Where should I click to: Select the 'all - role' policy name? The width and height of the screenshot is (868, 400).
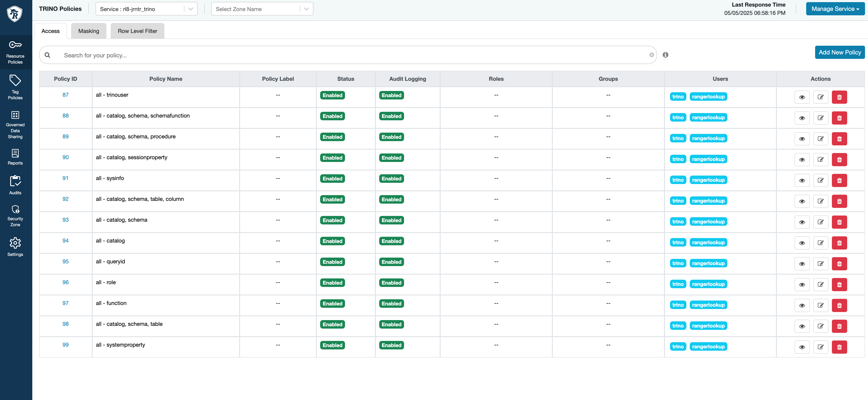(106, 282)
